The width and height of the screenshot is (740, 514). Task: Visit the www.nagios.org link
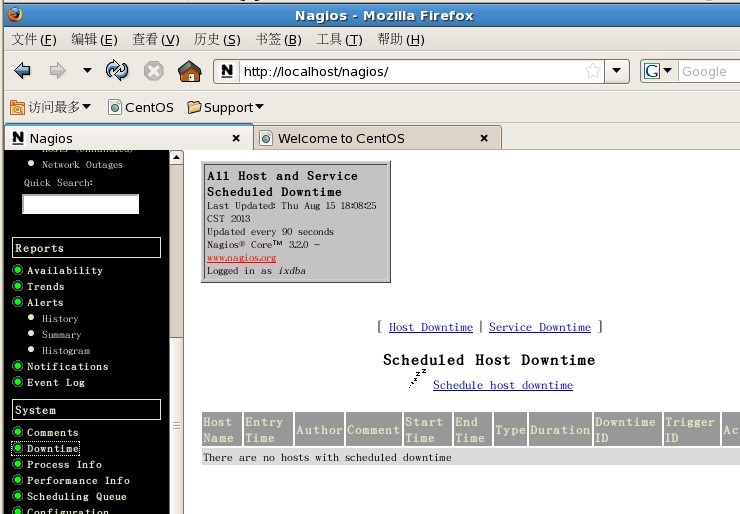[x=241, y=258]
